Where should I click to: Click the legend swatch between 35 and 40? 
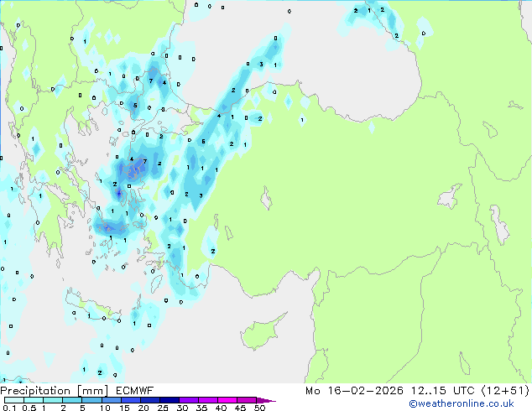[208, 400]
